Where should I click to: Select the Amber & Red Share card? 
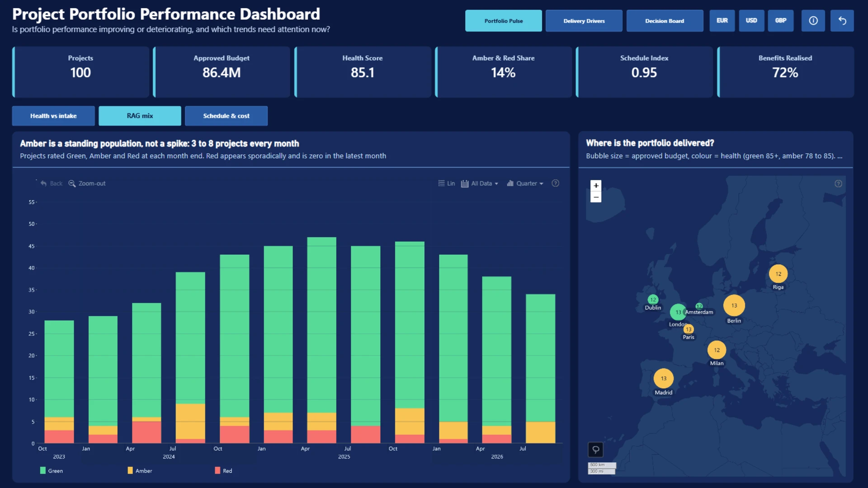[503, 72]
